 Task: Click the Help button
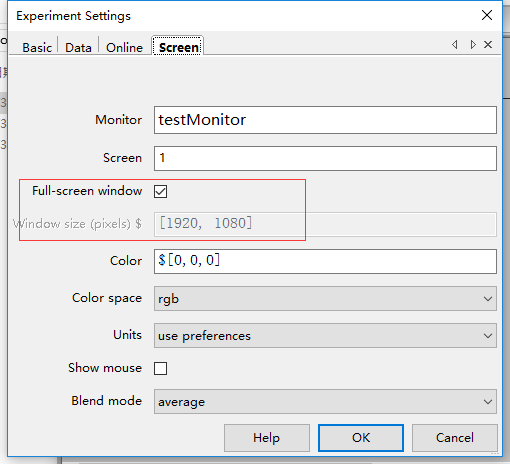click(x=267, y=438)
